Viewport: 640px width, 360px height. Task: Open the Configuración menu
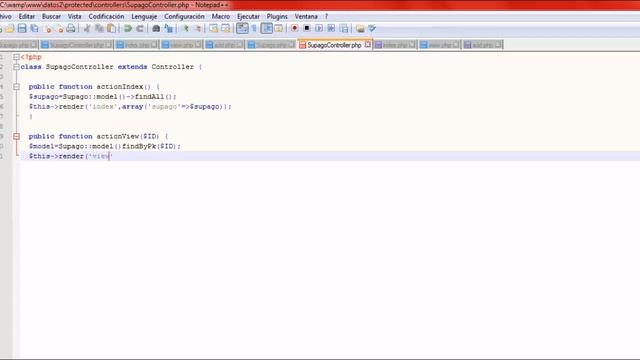(x=184, y=16)
